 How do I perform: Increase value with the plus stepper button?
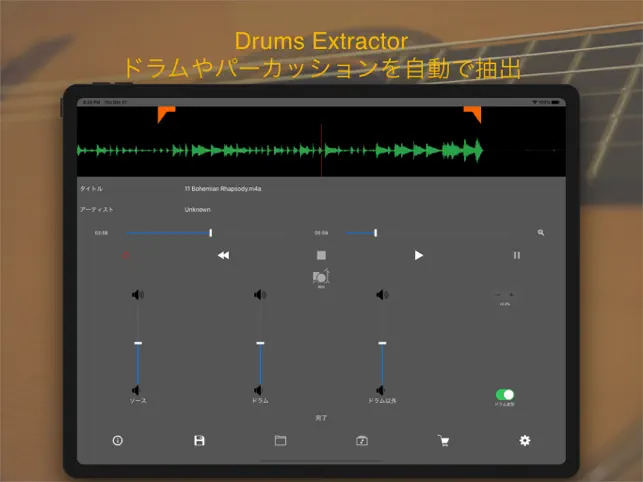tap(511, 295)
